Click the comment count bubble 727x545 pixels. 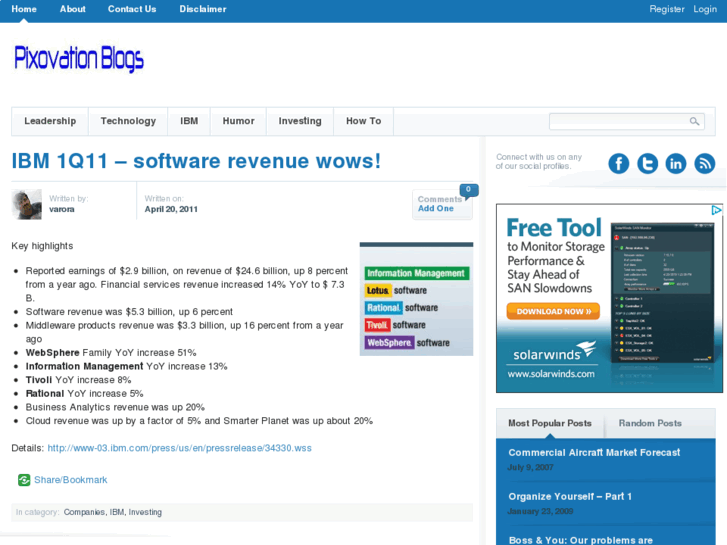point(469,190)
